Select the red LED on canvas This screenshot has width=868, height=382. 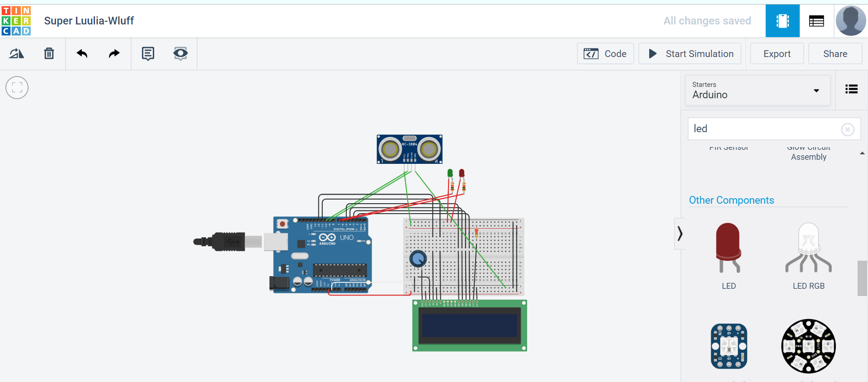pos(462,173)
